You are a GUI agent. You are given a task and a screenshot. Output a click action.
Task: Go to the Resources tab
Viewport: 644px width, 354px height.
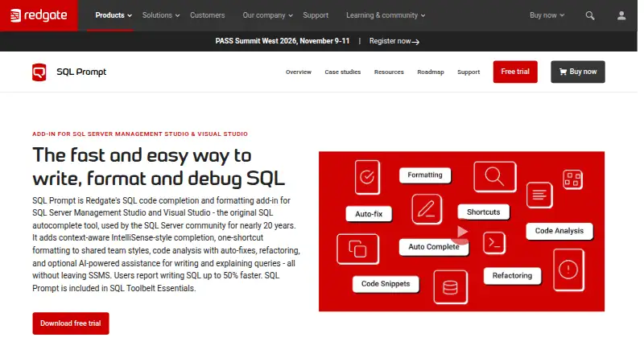389,72
